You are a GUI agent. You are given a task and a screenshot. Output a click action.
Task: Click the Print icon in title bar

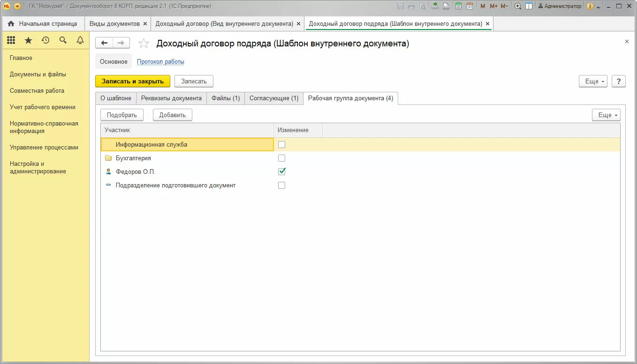pos(411,6)
